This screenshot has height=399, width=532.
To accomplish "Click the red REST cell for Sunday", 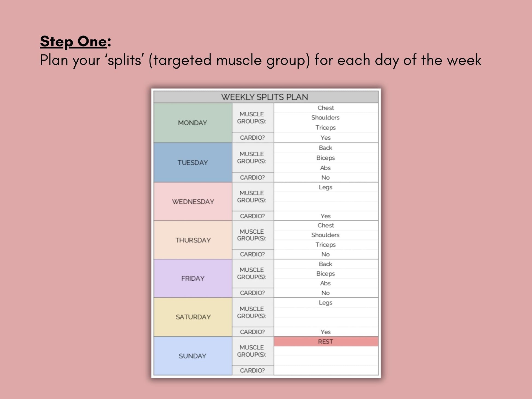I will 326,342.
